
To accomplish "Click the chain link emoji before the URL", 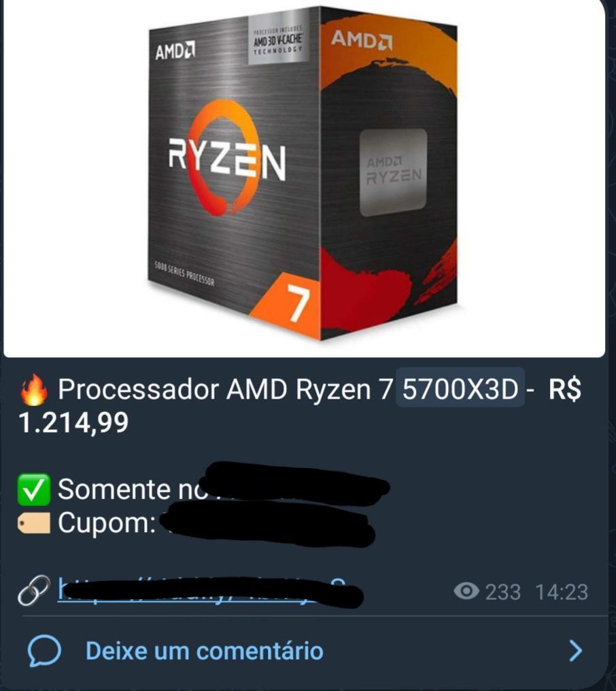I will point(33,590).
